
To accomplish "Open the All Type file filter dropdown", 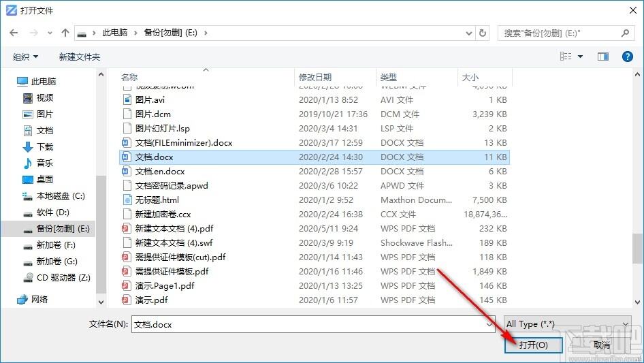I will click(x=568, y=324).
